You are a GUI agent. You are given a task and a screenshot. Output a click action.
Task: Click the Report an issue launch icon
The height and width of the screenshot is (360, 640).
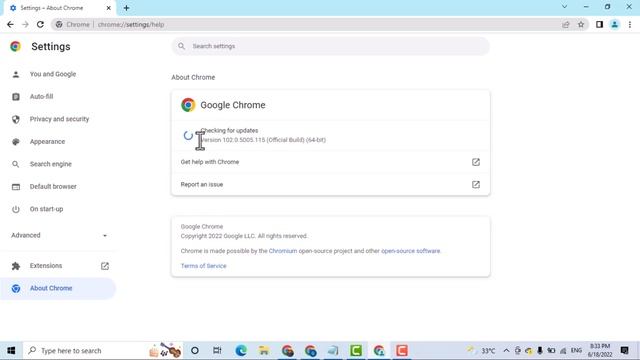[476, 184]
